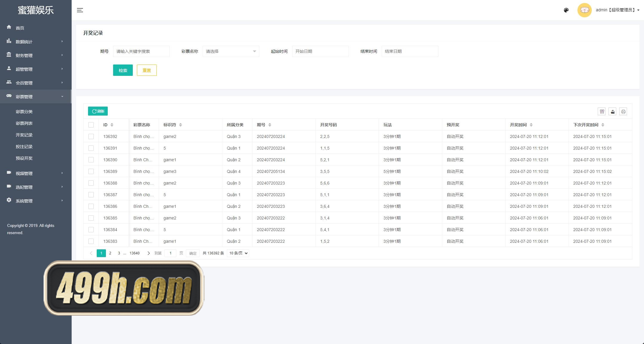Click the gear icon beside 系统管理
Image resolution: width=644 pixels, height=344 pixels.
9,200
